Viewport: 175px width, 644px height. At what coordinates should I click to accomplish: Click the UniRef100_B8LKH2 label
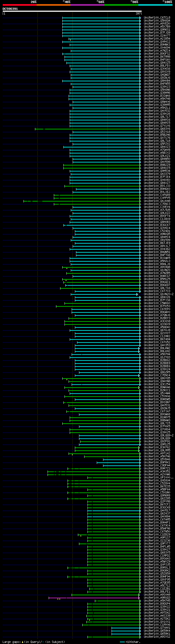tap(157, 351)
